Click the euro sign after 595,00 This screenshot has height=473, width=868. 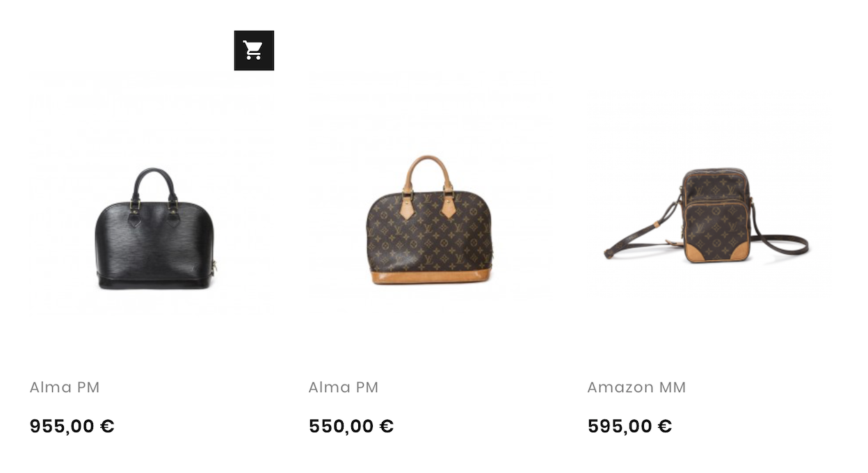pyautogui.click(x=665, y=426)
